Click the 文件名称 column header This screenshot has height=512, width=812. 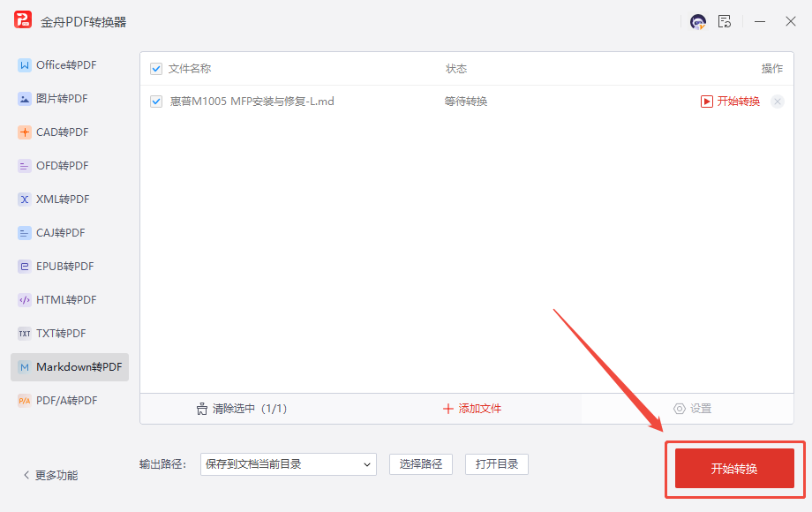click(190, 69)
